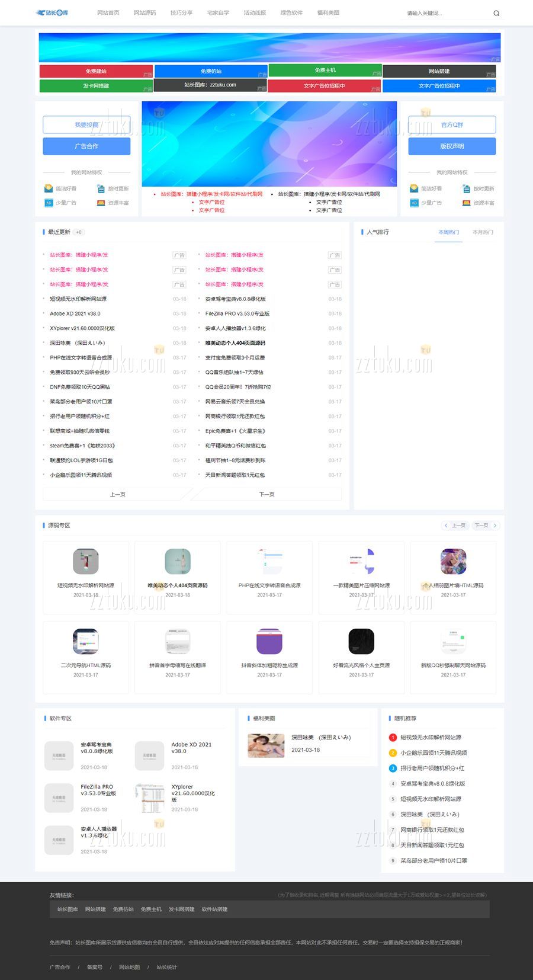533x980 pixels.
Task: Go to next page in 源码专区 section
Action: click(x=485, y=526)
